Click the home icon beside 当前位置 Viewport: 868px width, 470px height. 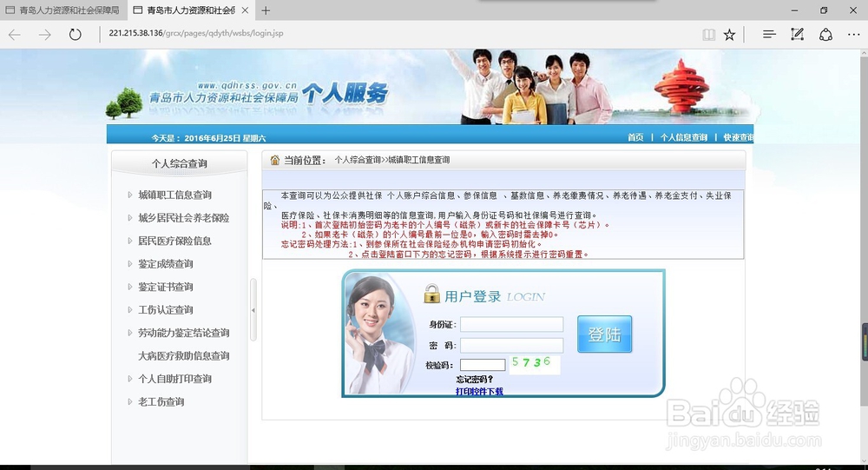click(x=275, y=160)
